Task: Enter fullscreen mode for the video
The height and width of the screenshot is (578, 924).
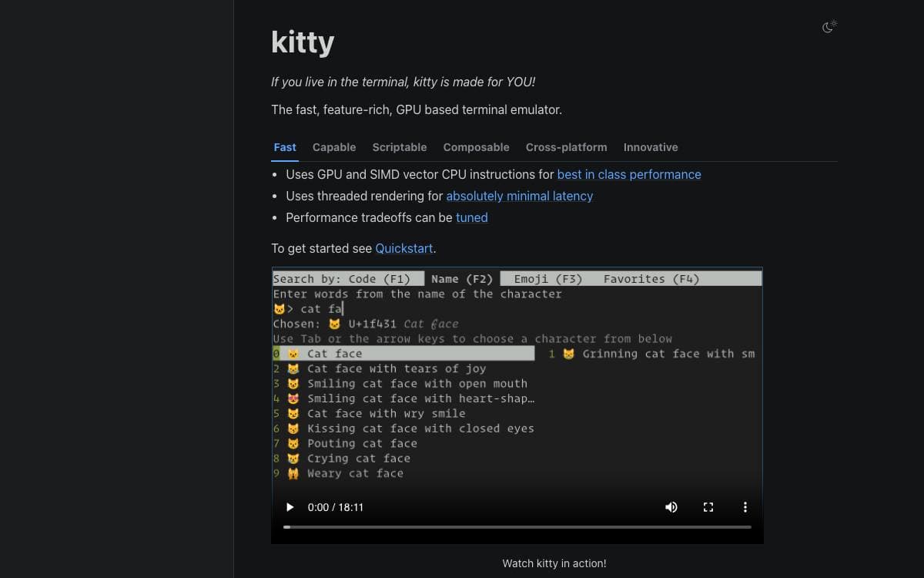Action: click(x=708, y=507)
